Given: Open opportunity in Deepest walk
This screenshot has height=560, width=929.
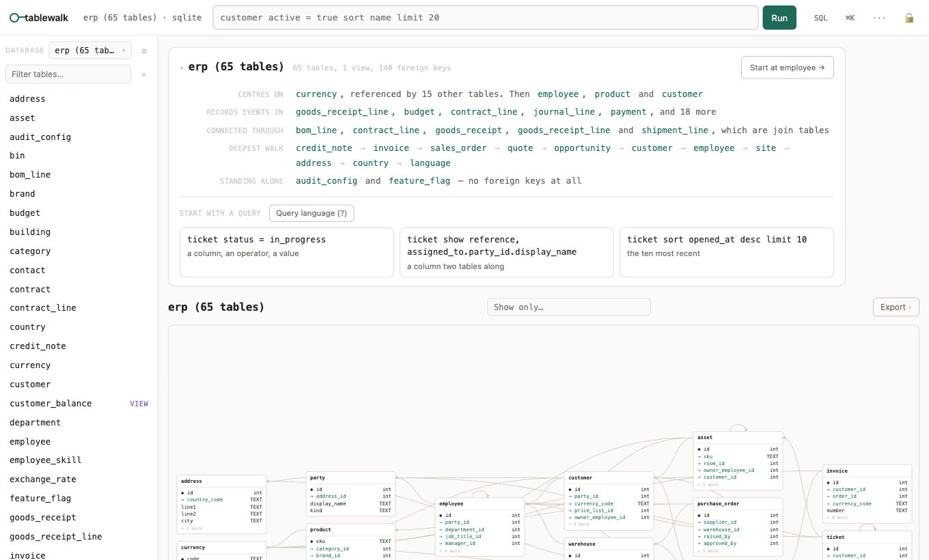Looking at the screenshot, I should (x=582, y=148).
